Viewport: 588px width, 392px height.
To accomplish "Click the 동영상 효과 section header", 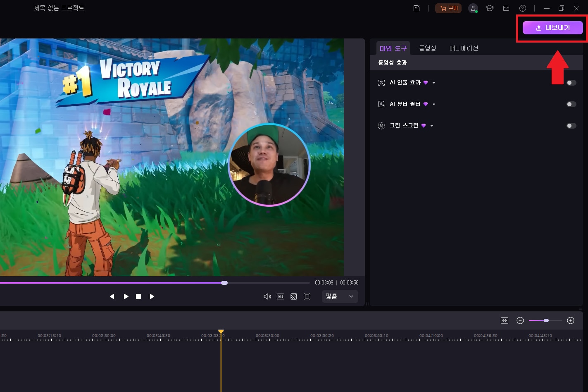I will [x=393, y=62].
